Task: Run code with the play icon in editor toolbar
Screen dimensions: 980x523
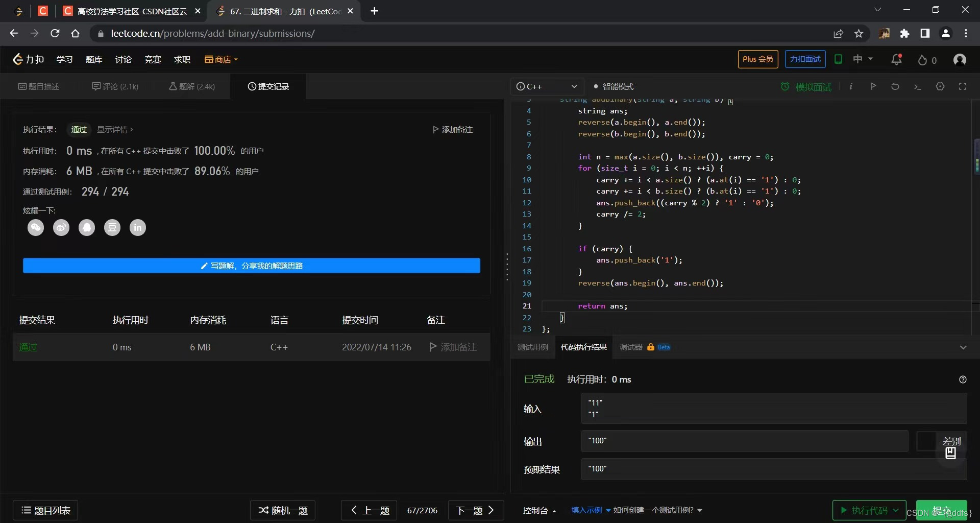Action: [873, 86]
